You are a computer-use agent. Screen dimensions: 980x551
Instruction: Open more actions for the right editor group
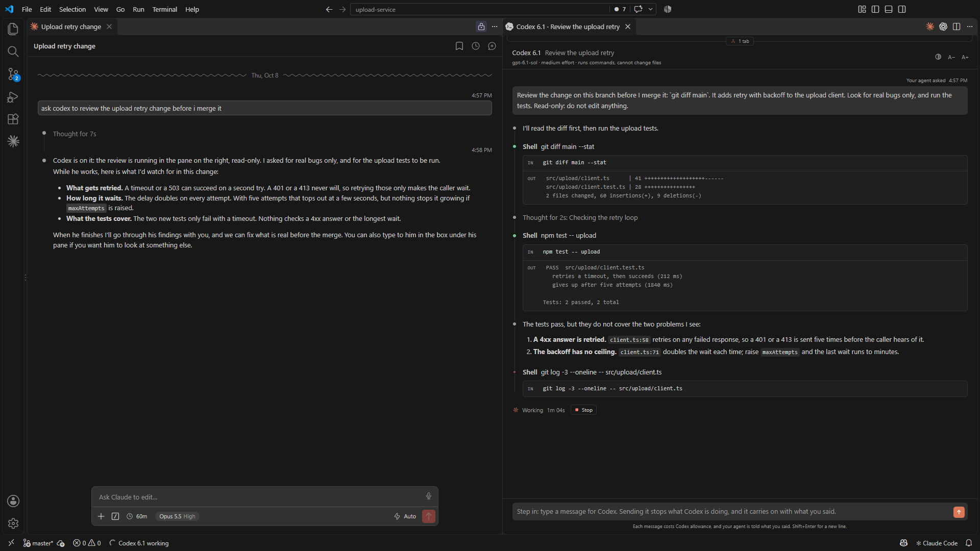coord(970,27)
